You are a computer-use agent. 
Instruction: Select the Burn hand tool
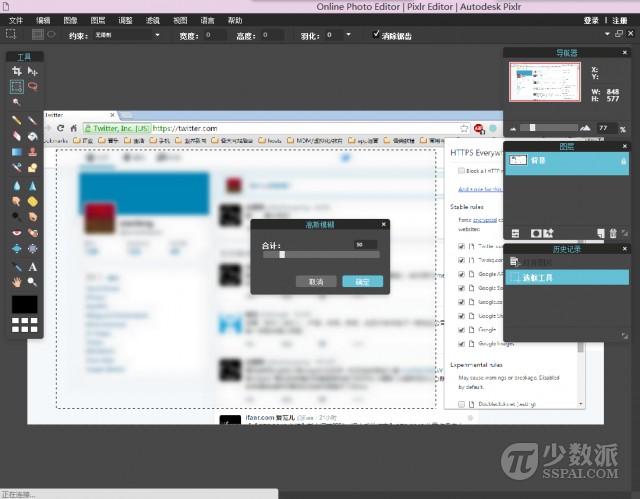pyautogui.click(x=32, y=217)
